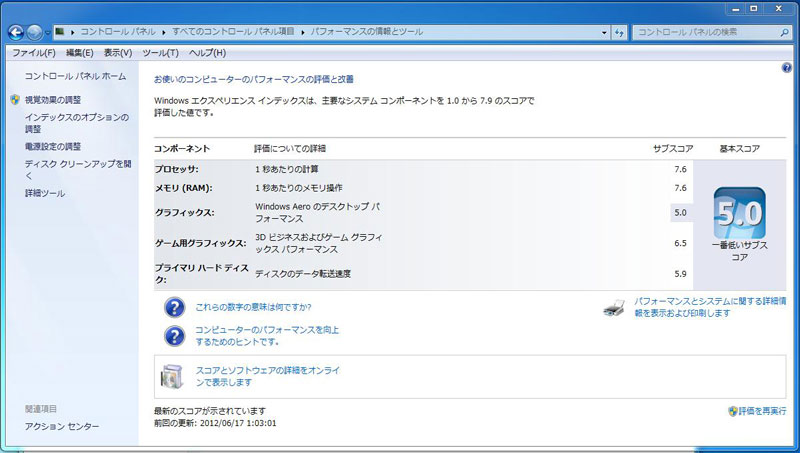This screenshot has width=800, height=453.
Task: Open 詳細ツール link
Action: pyautogui.click(x=45, y=193)
